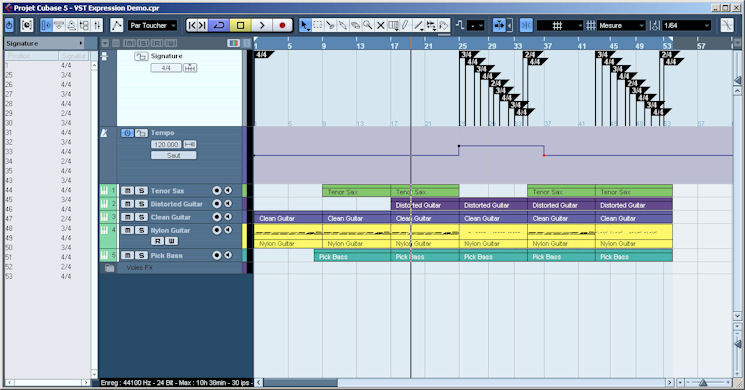Select first Pick Bass clip

[x=352, y=256]
